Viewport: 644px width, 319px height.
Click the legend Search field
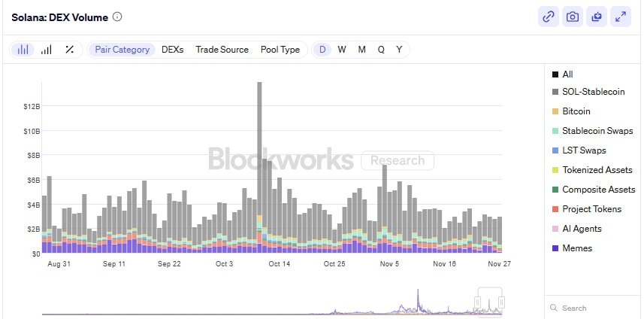click(591, 308)
